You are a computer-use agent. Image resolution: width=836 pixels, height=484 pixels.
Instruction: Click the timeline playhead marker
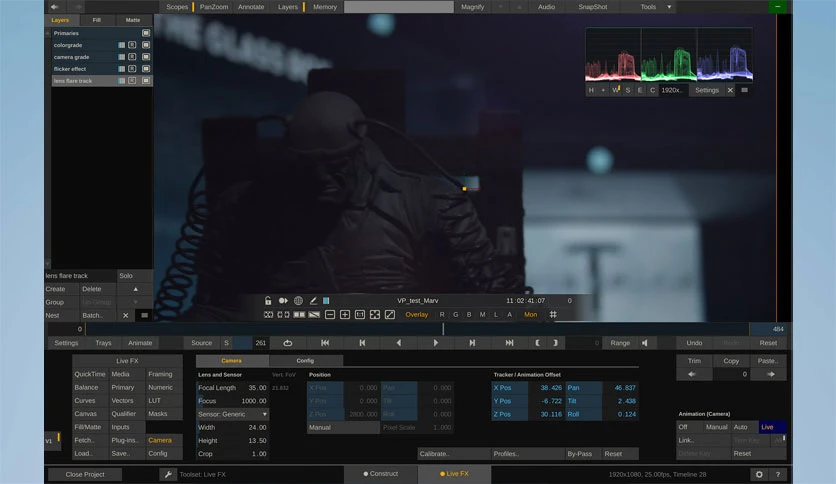[443, 329]
